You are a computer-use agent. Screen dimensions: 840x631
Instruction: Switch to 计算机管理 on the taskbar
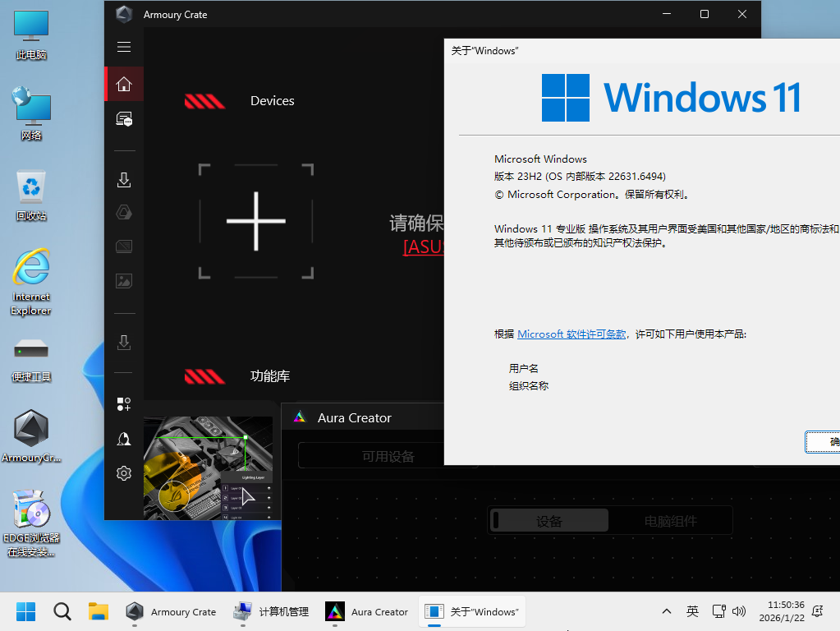pyautogui.click(x=271, y=611)
